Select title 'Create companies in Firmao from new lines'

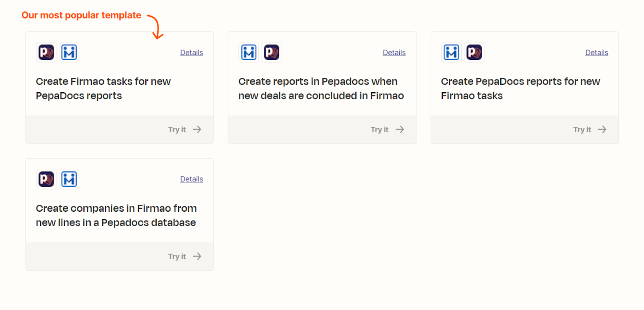pyautogui.click(x=116, y=215)
